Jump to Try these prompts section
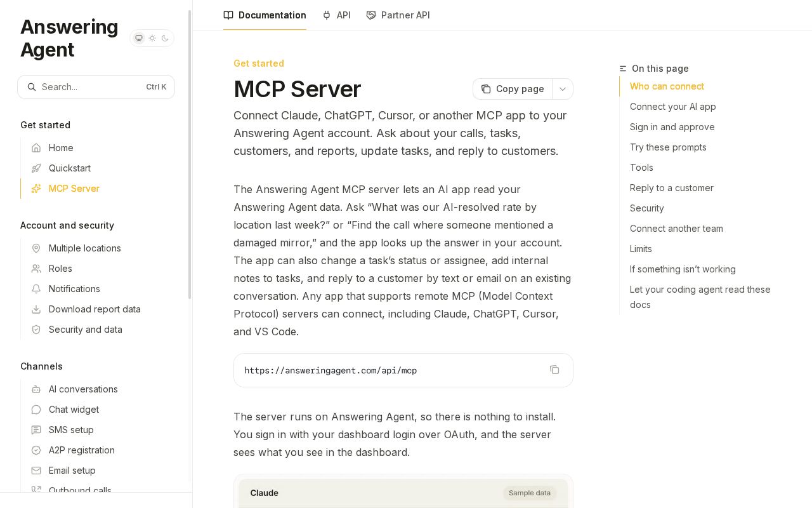Viewport: 812px width, 508px height. point(668,147)
